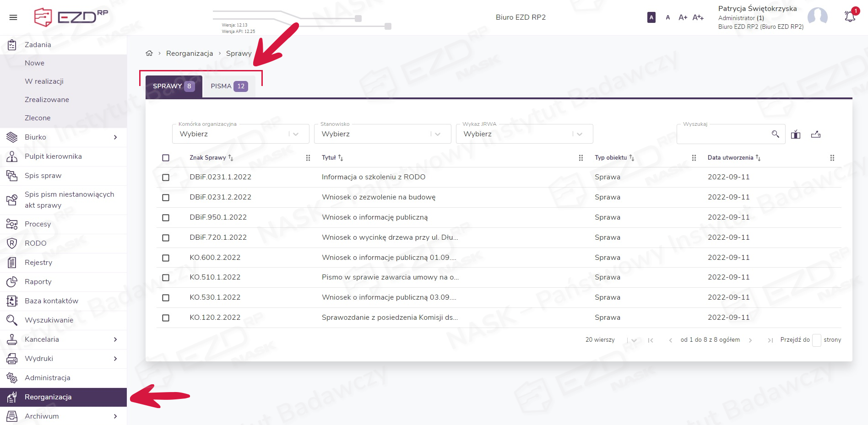
Task: Click the user avatar picture
Action: pos(817,17)
